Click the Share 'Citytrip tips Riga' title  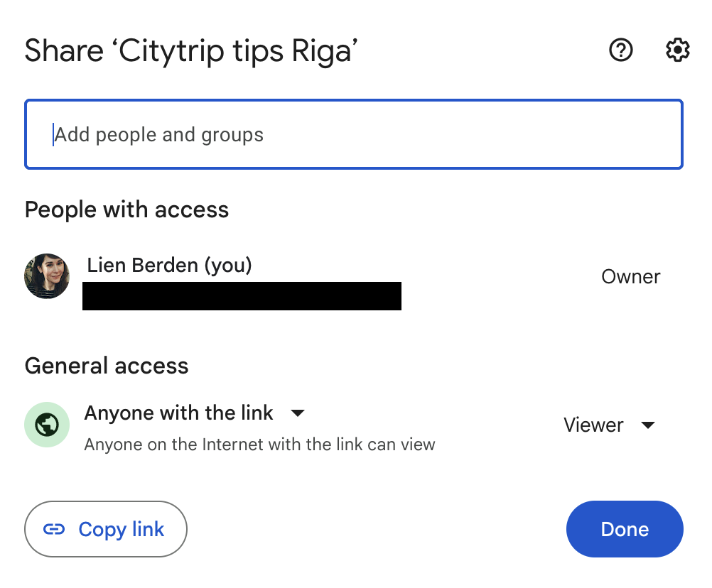click(x=191, y=51)
